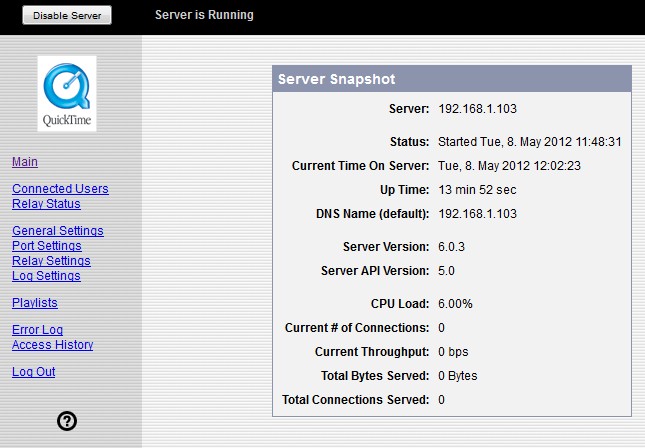Select the Server IP value 192.168.1.103
The height and width of the screenshot is (448, 645).
point(477,109)
